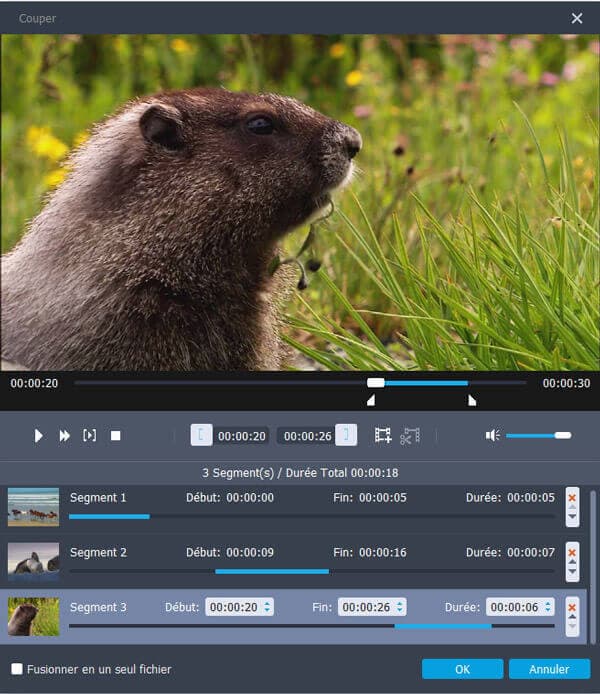Click the Durée stepper arrows for Segment 3

coord(548,607)
